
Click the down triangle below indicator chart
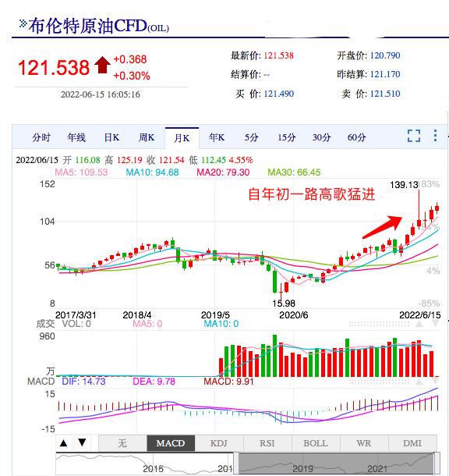(82, 442)
